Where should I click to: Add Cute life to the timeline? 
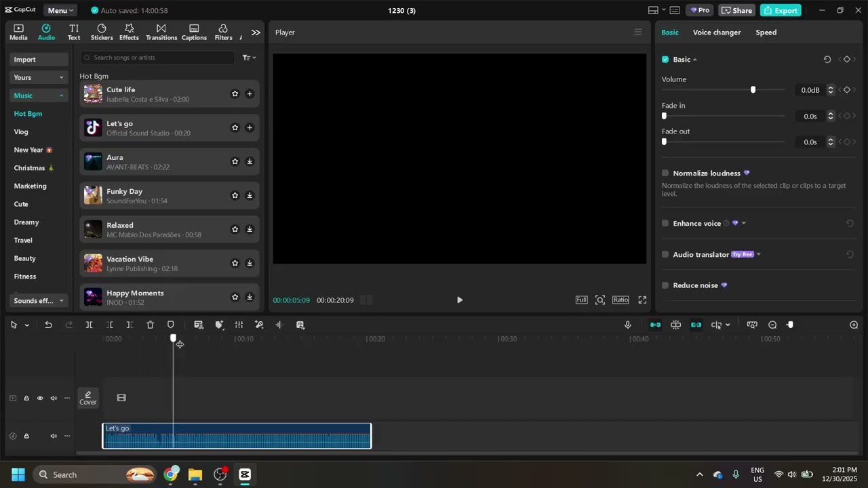tap(250, 94)
